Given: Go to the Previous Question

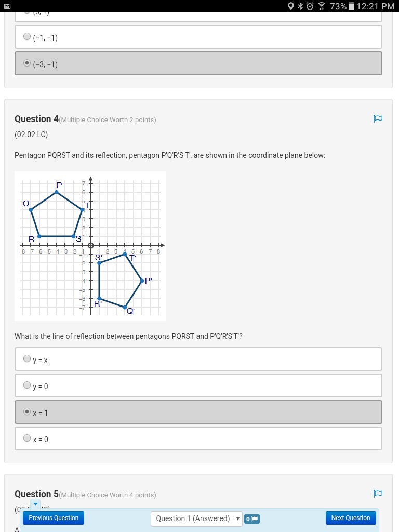Looking at the screenshot, I should 54,518.
